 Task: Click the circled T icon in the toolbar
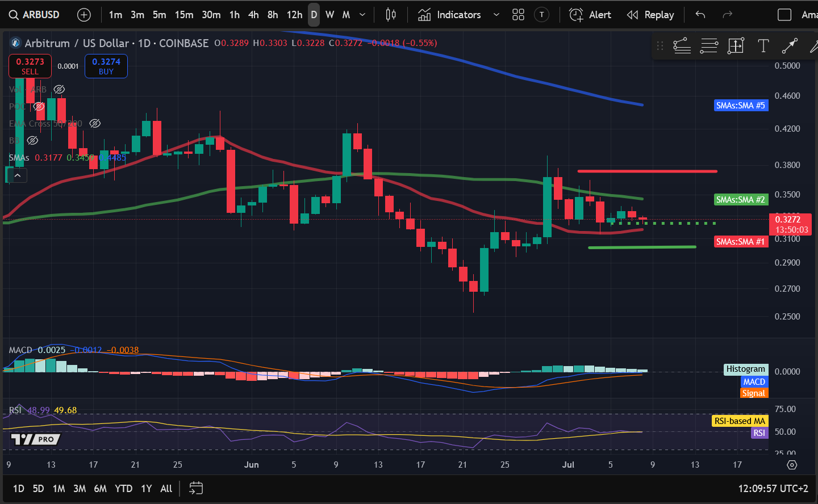click(x=542, y=15)
